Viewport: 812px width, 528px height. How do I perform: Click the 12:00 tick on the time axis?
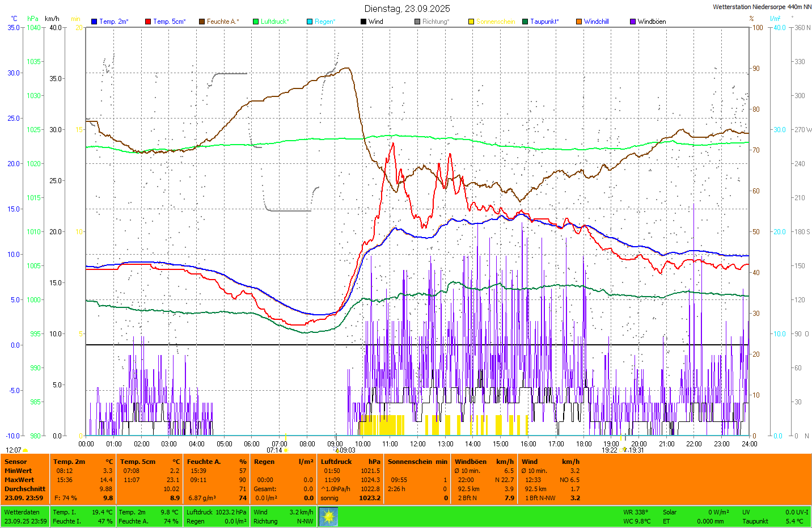(418, 444)
